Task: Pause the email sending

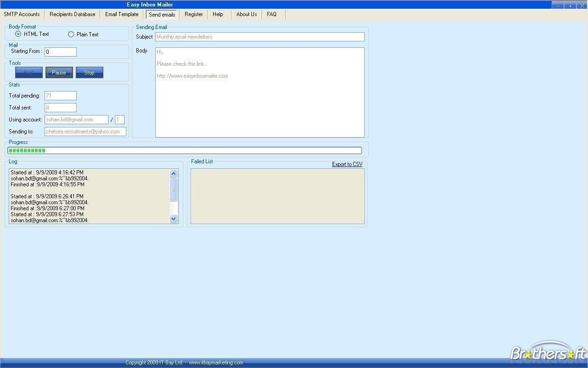Action: pyautogui.click(x=59, y=73)
